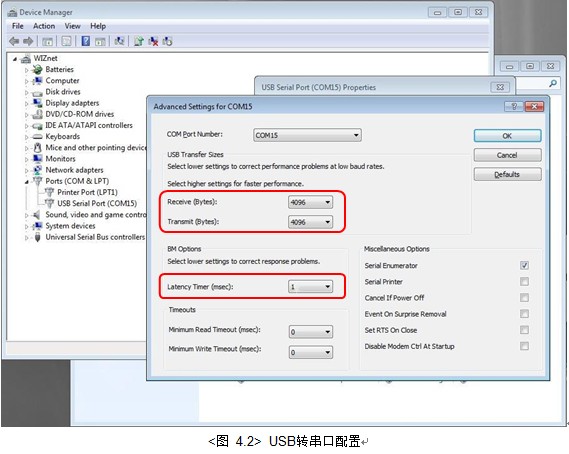569x454 pixels.
Task: Open the File menu
Action: point(17,26)
